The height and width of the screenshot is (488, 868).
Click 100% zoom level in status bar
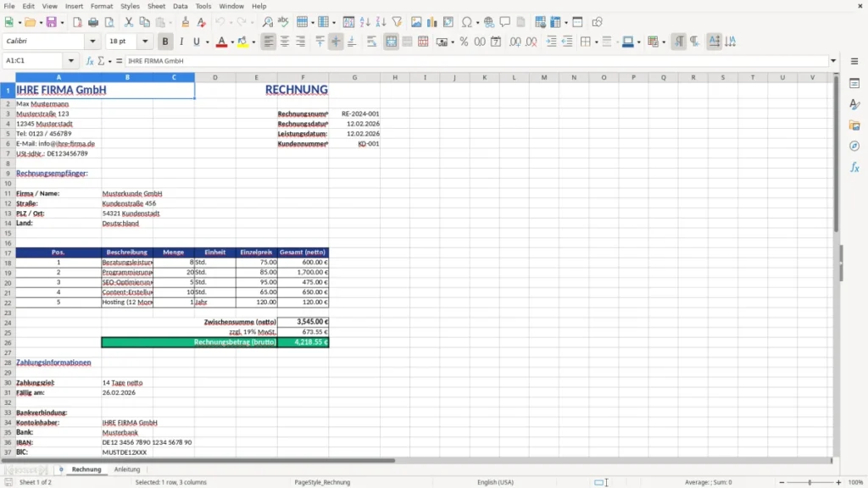(856, 482)
